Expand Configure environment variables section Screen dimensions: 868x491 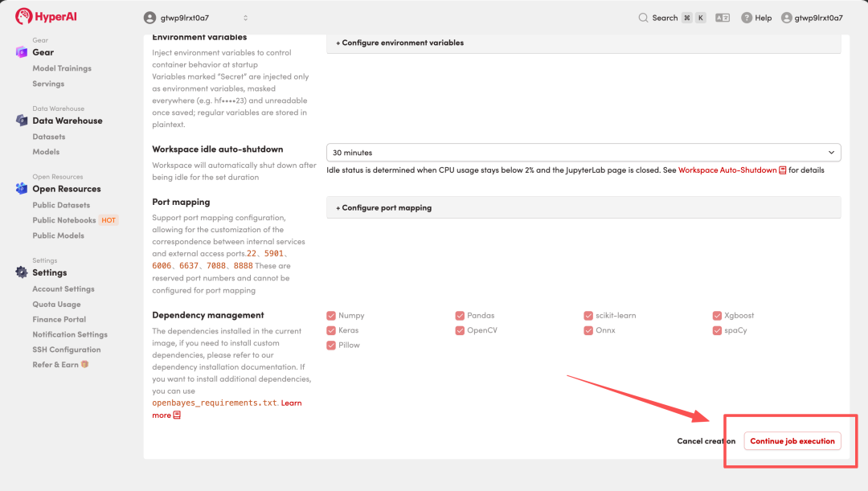click(583, 43)
